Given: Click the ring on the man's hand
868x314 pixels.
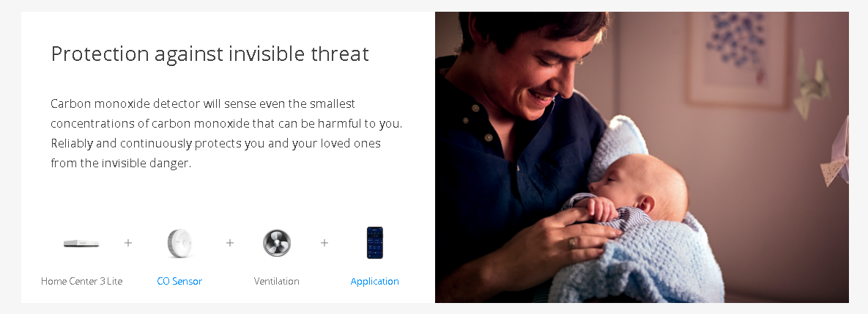Looking at the screenshot, I should coord(572,242).
